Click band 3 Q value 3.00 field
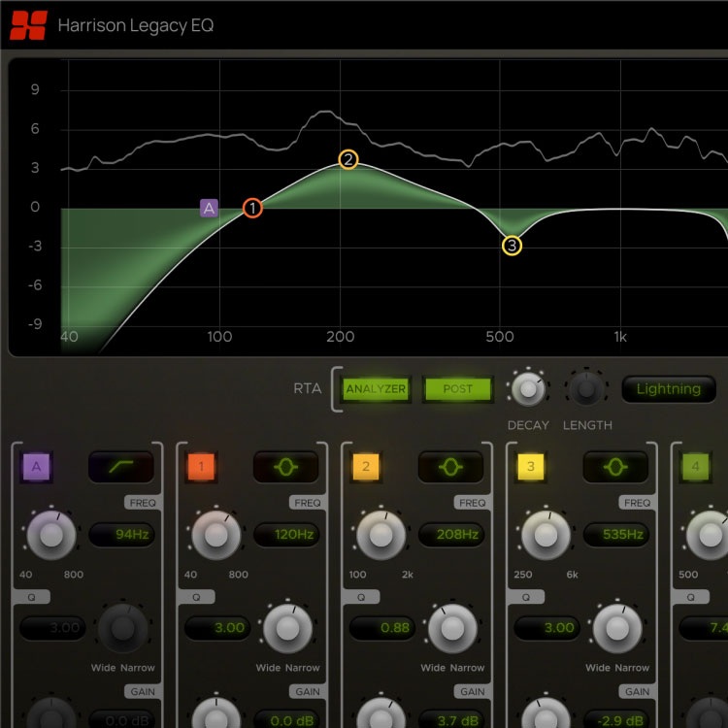This screenshot has height=728, width=728. (x=546, y=628)
